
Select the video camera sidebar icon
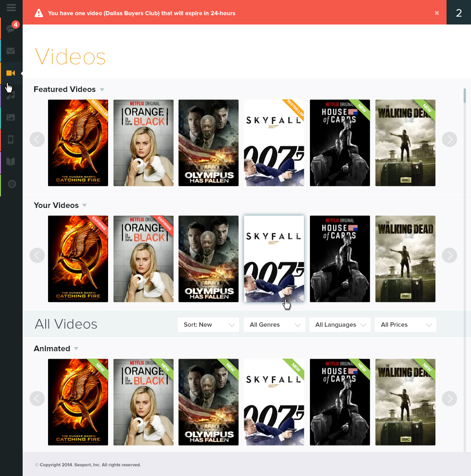tap(11, 73)
